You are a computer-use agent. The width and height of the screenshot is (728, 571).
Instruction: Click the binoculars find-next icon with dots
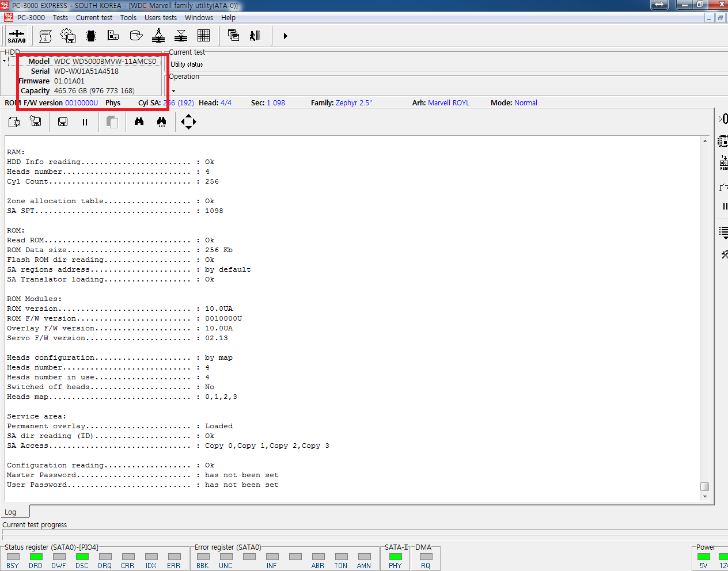click(161, 121)
